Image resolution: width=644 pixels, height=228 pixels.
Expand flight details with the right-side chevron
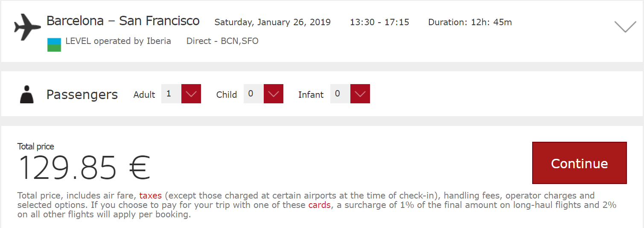click(x=625, y=27)
